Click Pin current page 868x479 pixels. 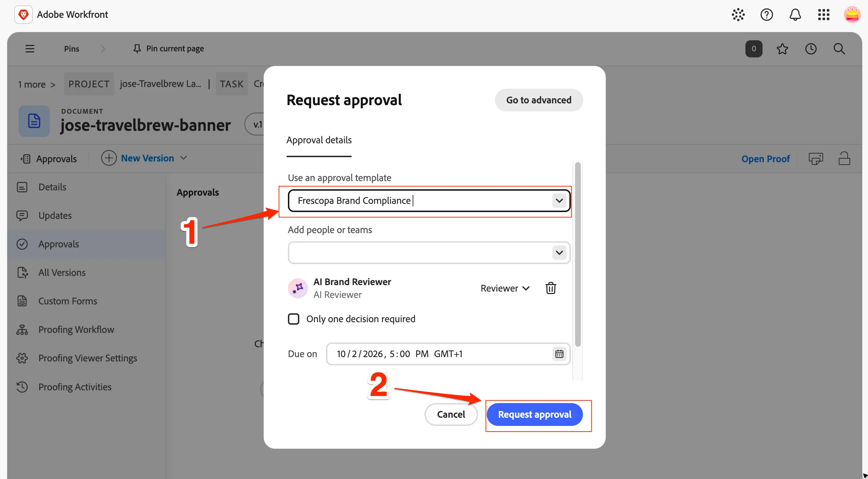[x=168, y=48]
